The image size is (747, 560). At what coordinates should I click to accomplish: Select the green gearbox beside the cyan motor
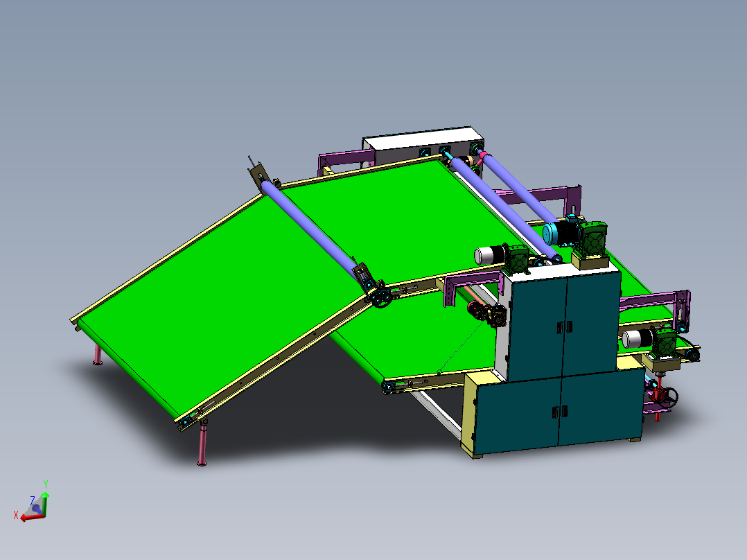tap(592, 238)
